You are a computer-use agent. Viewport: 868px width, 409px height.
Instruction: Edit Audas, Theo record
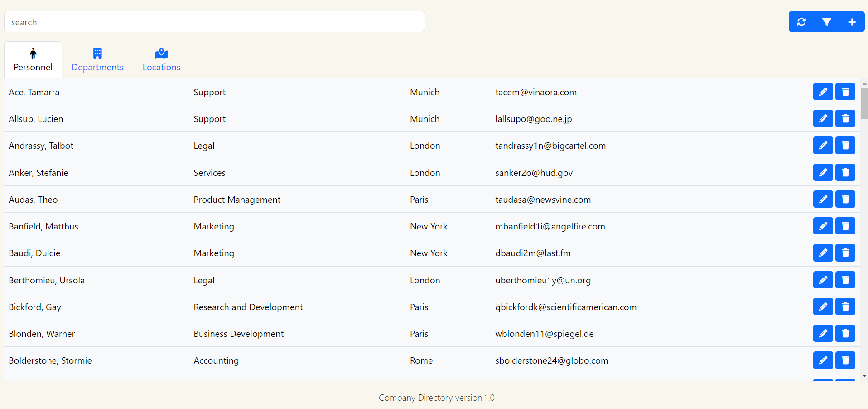click(823, 199)
